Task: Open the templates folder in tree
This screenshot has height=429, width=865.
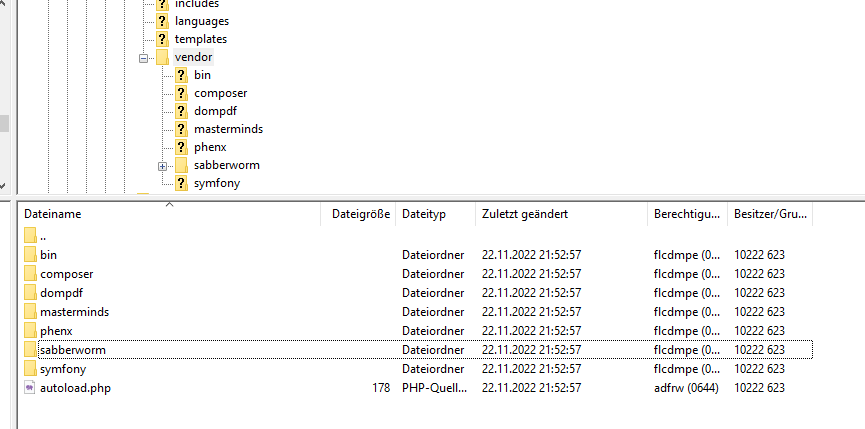Action: [x=201, y=39]
